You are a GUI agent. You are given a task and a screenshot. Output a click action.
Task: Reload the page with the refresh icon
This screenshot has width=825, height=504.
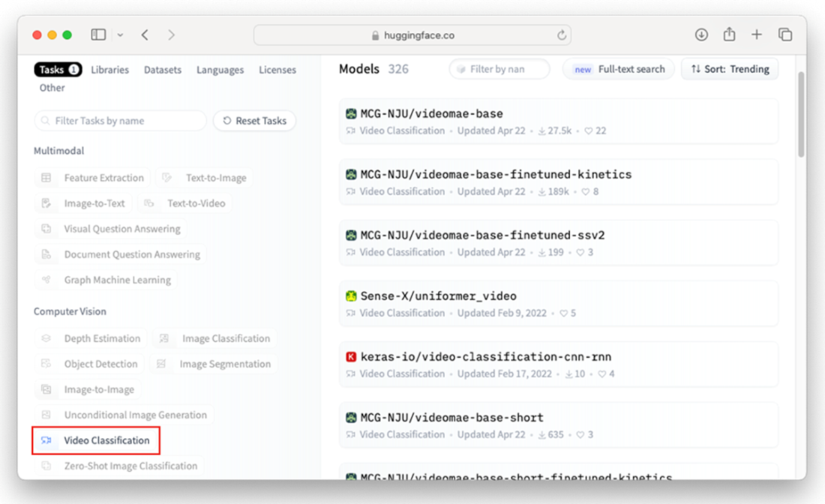pyautogui.click(x=562, y=35)
